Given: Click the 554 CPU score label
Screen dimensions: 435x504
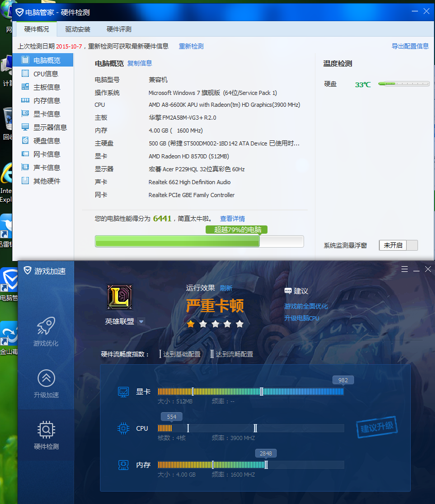Looking at the screenshot, I should (172, 417).
